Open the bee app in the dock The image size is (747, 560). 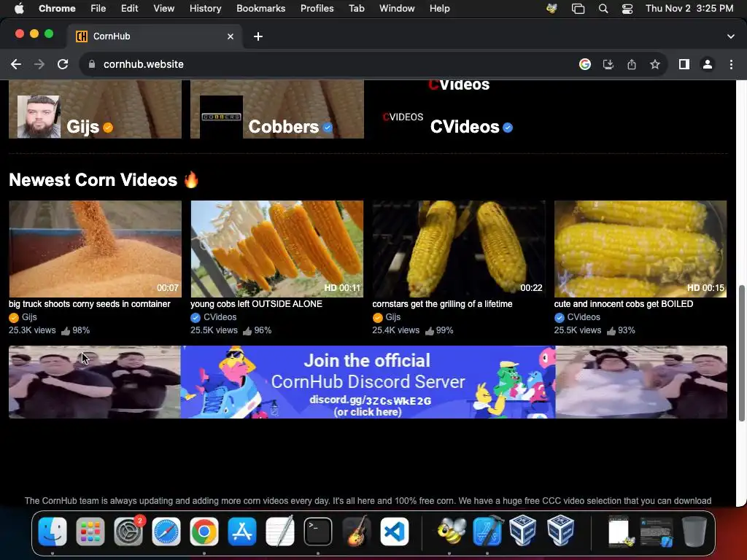451,532
